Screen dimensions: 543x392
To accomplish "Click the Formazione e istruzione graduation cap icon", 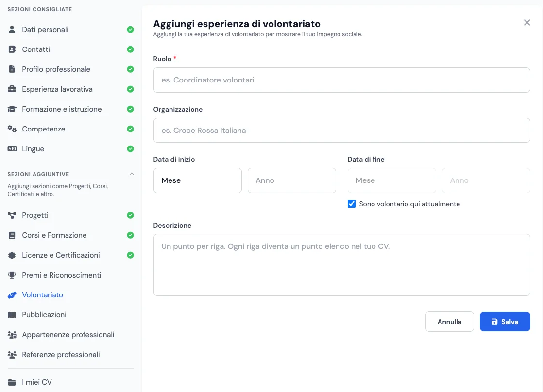I will click(x=12, y=109).
